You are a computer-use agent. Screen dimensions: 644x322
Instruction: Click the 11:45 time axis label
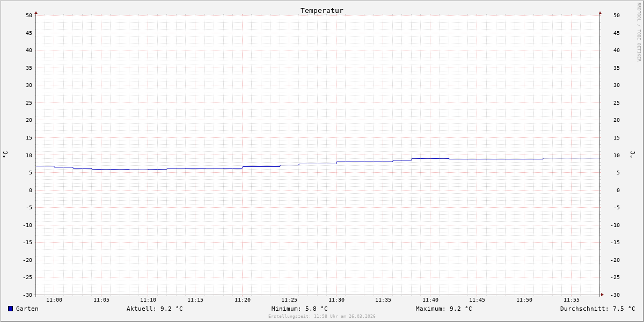(x=477, y=299)
